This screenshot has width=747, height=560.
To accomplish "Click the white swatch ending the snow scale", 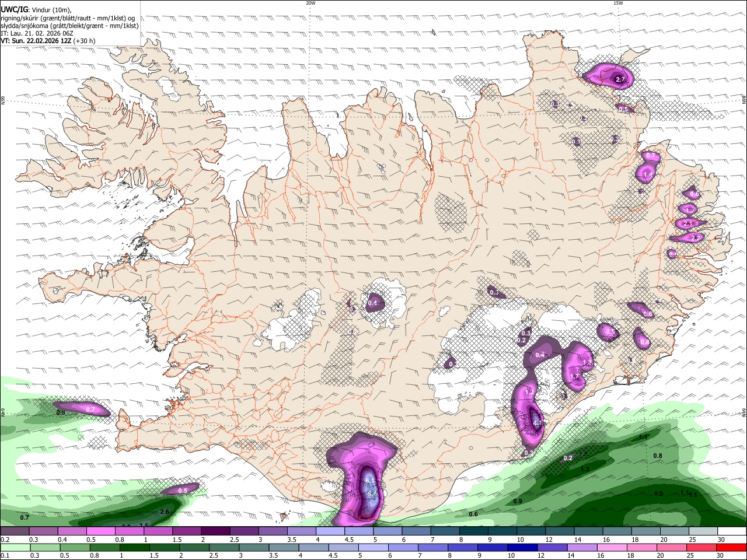I will (x=731, y=531).
